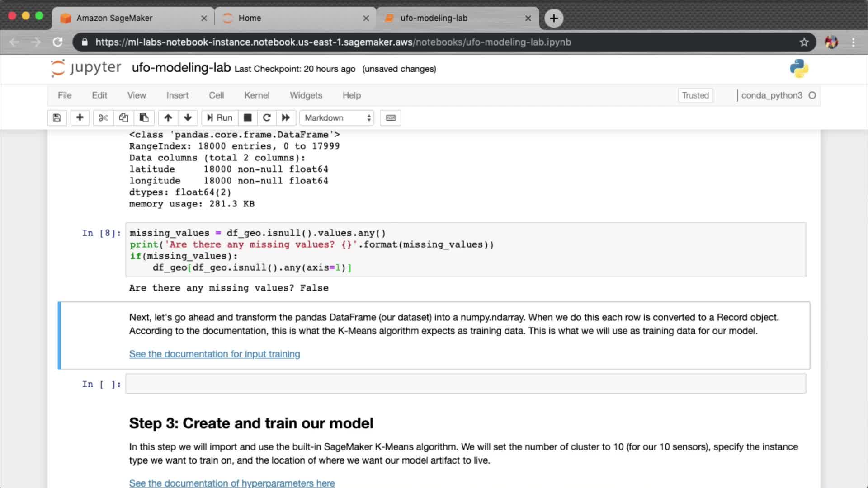The height and width of the screenshot is (488, 868).
Task: Bookmark page with star icon
Action: pos(804,42)
